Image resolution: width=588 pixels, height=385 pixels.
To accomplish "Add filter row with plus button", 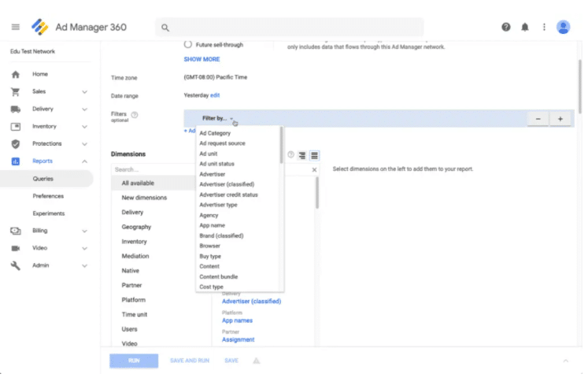I will (x=560, y=119).
